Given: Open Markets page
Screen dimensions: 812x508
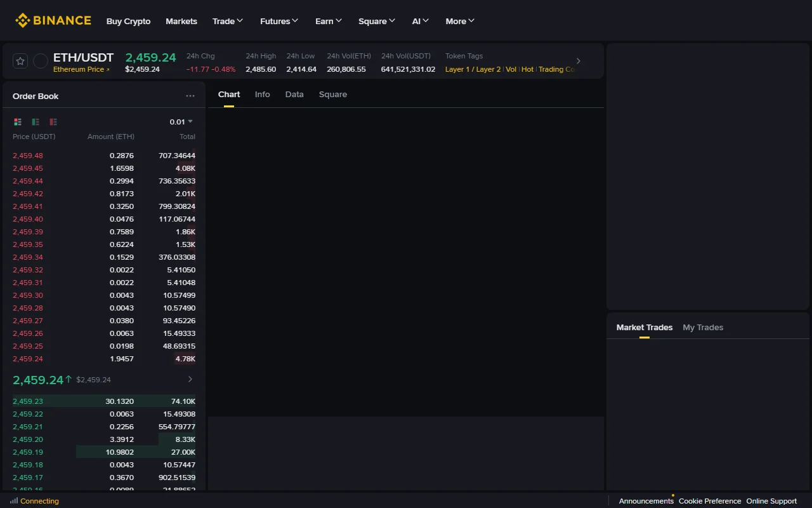Looking at the screenshot, I should click(x=181, y=21).
